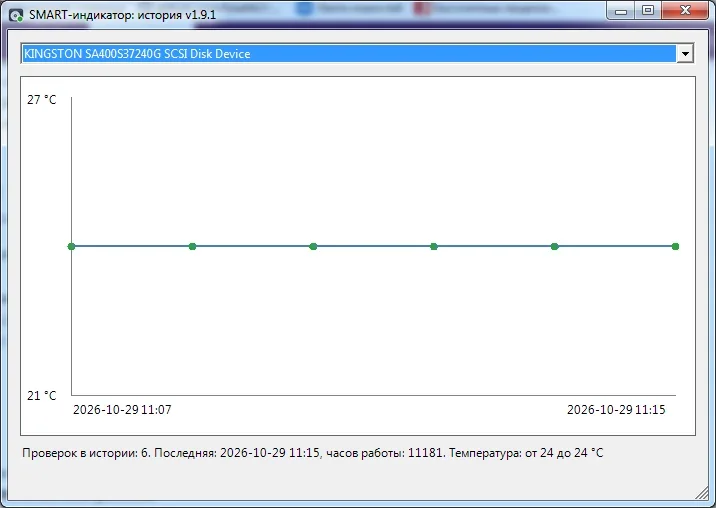This screenshot has width=716, height=508.
Task: Maximize the SMART-индикатор history window
Action: (x=648, y=11)
